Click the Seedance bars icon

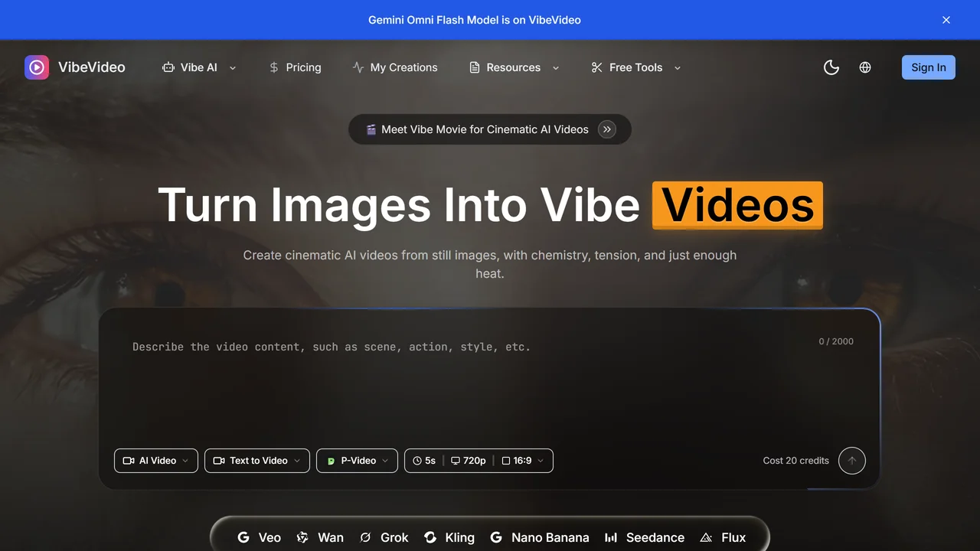pyautogui.click(x=611, y=537)
